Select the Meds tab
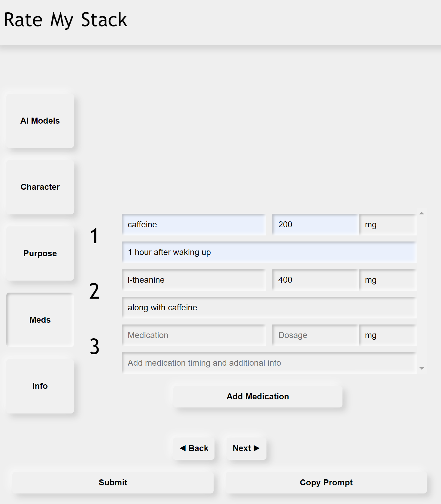The image size is (441, 504). pyautogui.click(x=40, y=320)
